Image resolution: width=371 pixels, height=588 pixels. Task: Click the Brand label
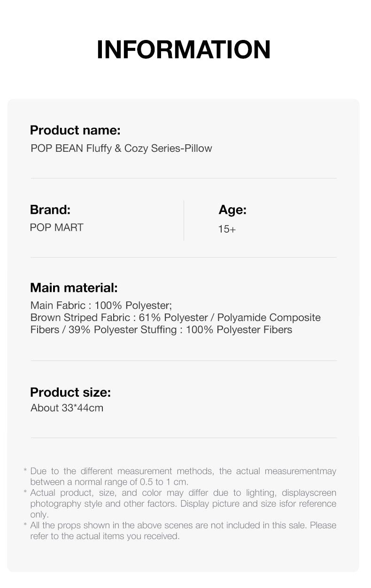[x=50, y=210]
